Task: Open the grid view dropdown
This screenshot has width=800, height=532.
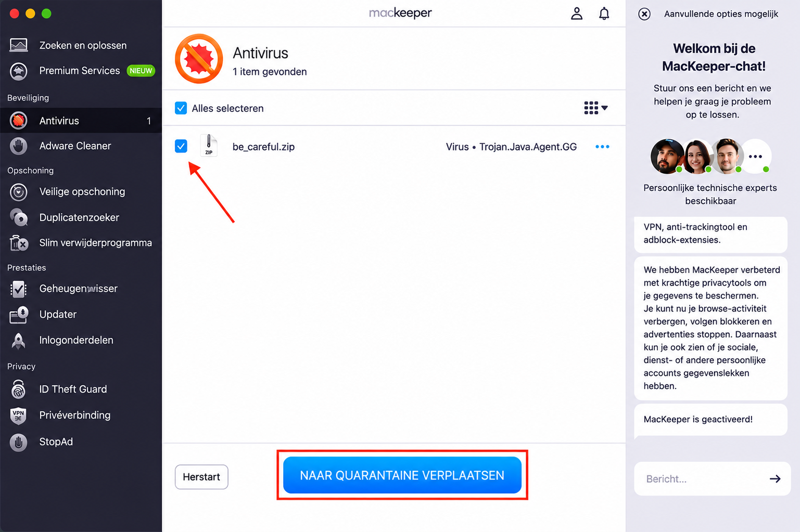Action: point(596,108)
